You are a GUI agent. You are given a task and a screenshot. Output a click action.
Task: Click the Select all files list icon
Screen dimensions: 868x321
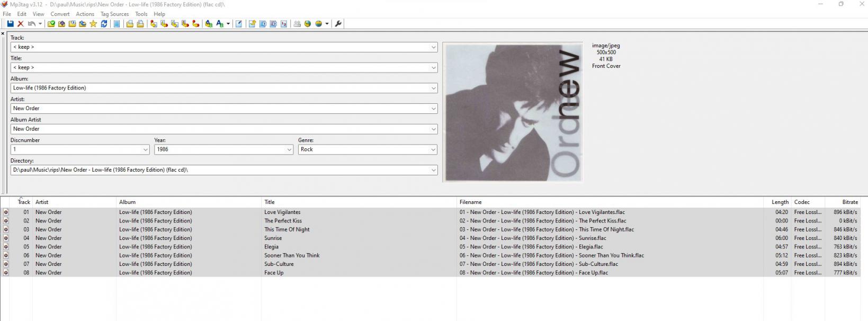[117, 24]
